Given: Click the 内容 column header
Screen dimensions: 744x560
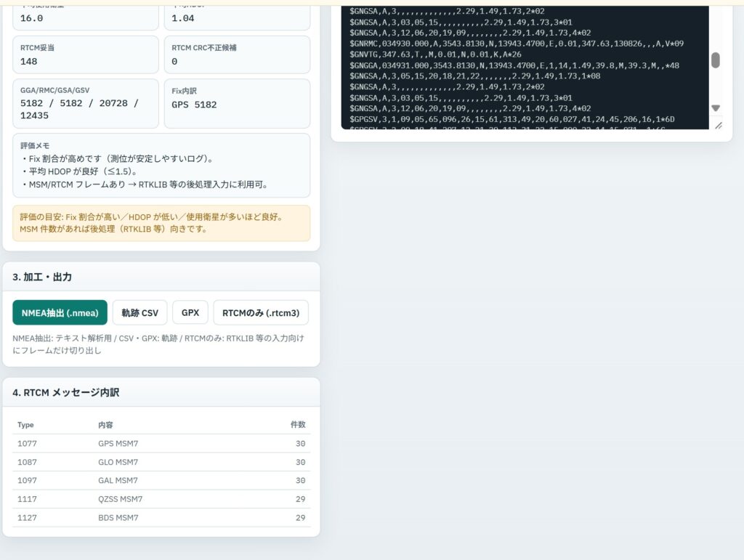Looking at the screenshot, I should pos(105,425).
